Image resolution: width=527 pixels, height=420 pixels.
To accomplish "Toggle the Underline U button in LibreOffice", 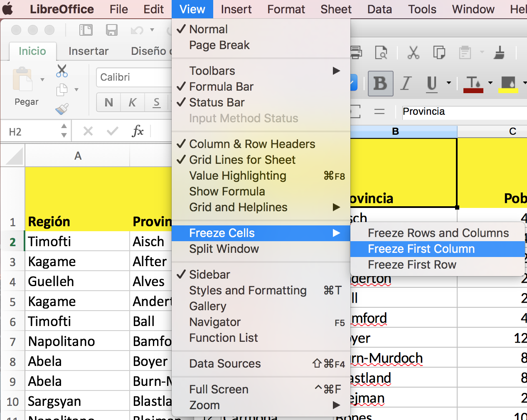I will [432, 84].
